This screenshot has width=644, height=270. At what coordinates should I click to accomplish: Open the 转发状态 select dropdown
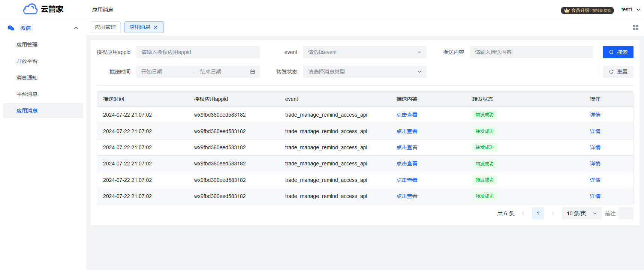[x=365, y=72]
